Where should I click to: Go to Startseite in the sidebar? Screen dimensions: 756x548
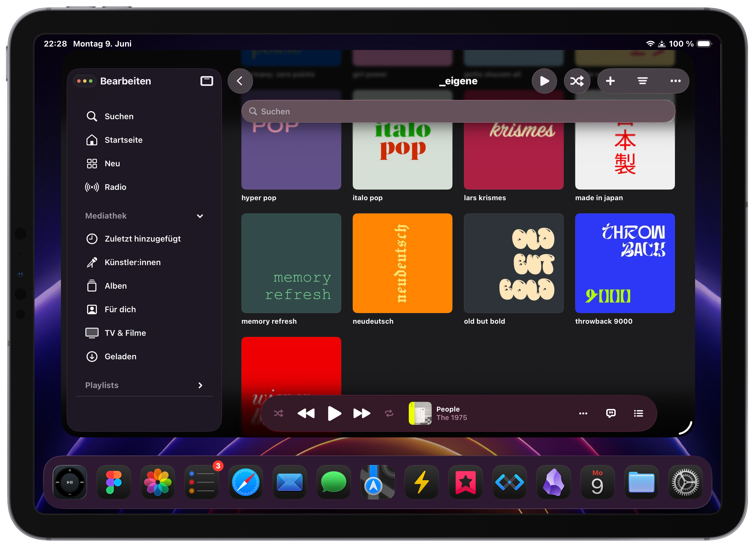coord(144,140)
